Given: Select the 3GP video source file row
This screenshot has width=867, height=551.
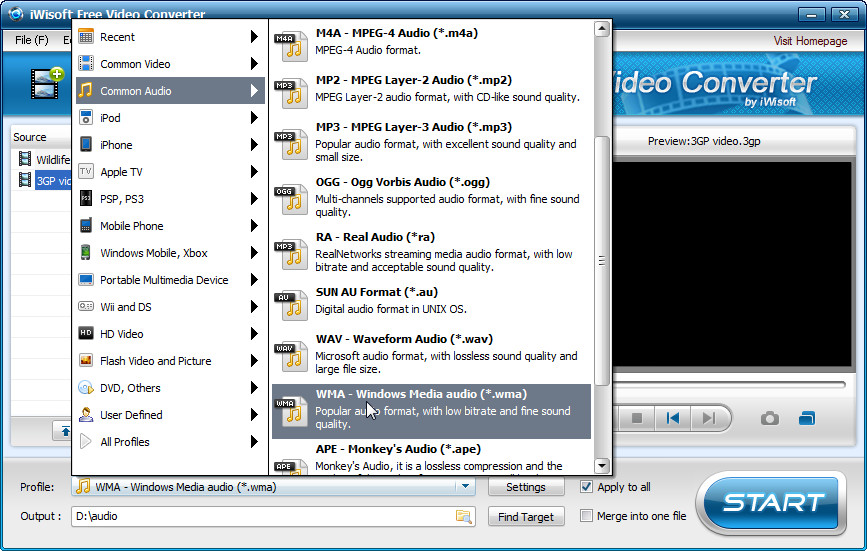Looking at the screenshot, I should (x=43, y=180).
